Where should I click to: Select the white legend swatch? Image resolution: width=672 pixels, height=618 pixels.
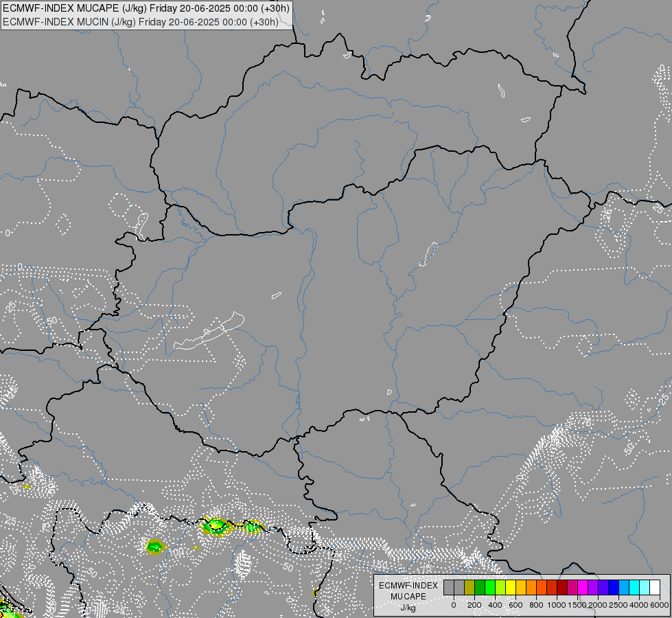[x=656, y=587]
